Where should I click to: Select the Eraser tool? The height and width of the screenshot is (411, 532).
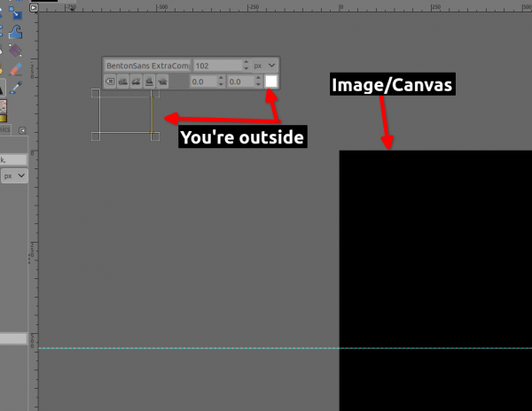tap(16, 69)
